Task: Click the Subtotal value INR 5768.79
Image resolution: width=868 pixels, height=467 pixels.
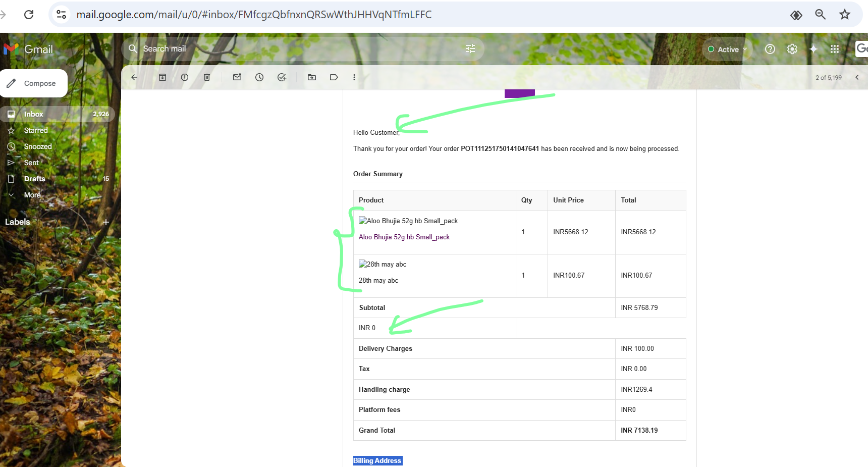Action: tap(639, 308)
